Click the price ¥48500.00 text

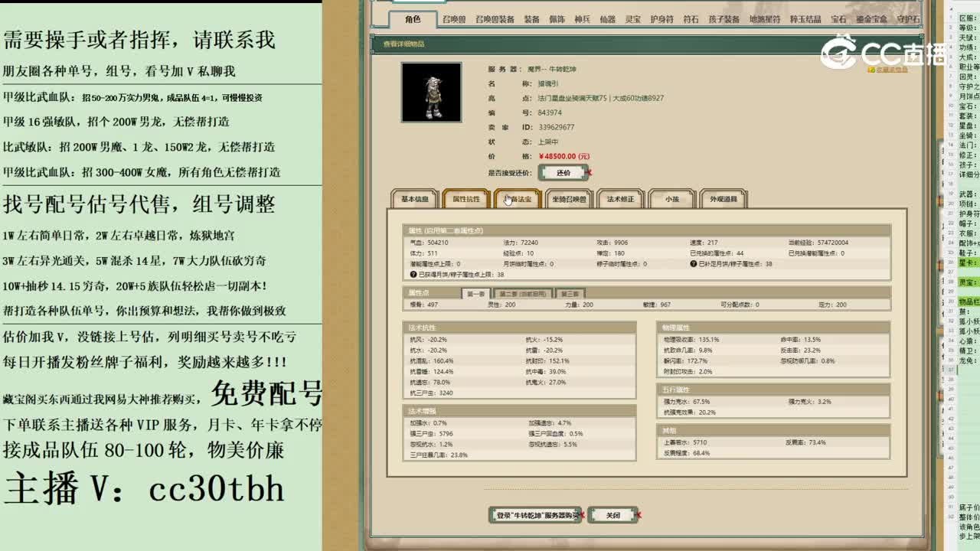tap(563, 156)
